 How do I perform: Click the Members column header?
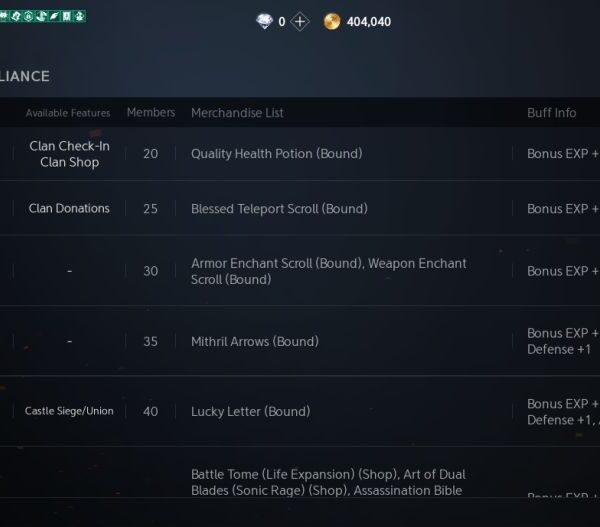click(x=150, y=113)
